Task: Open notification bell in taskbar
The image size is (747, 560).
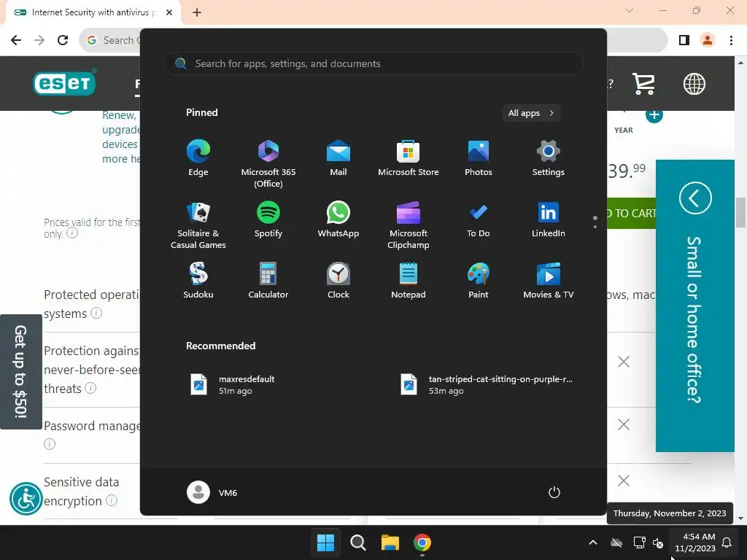Action: point(727,542)
